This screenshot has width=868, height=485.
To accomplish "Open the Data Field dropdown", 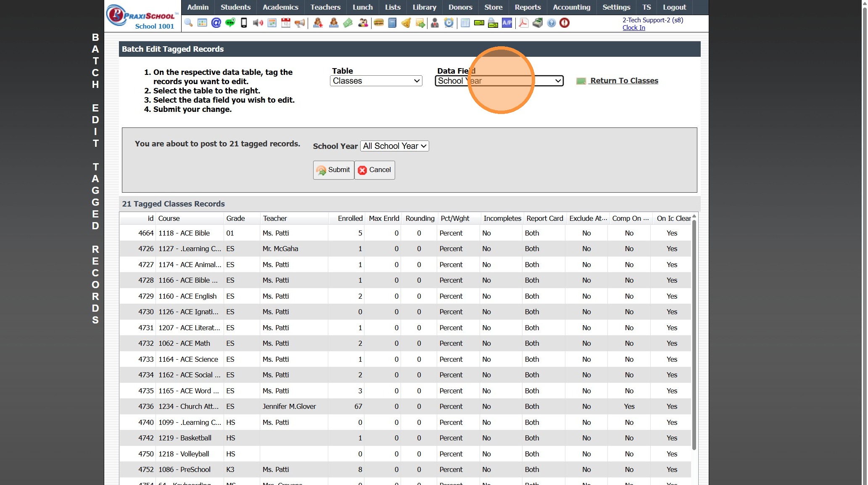I will [x=499, y=81].
